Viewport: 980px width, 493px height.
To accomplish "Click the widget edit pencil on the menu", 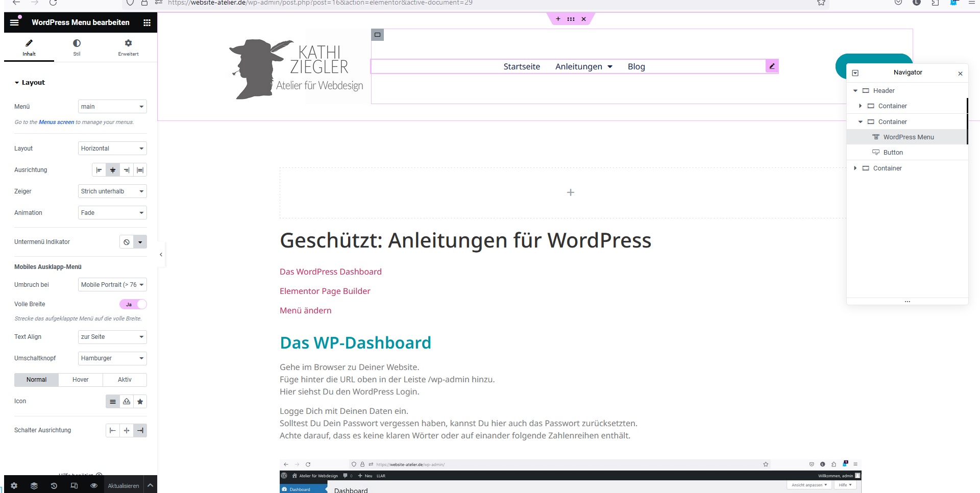I will (772, 66).
